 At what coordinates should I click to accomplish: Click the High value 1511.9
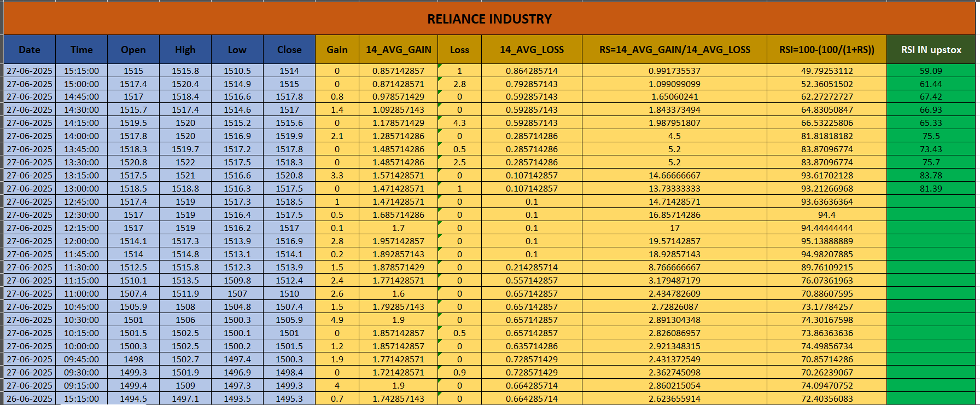pyautogui.click(x=185, y=294)
